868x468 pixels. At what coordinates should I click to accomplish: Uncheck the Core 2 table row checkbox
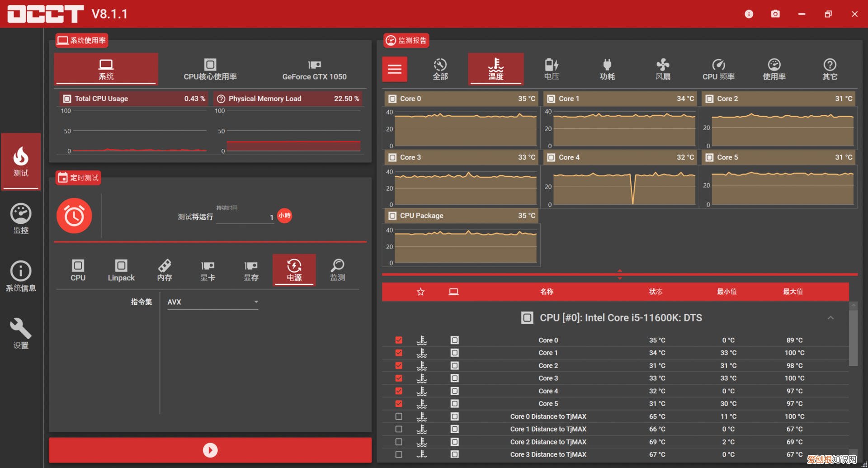pyautogui.click(x=399, y=365)
